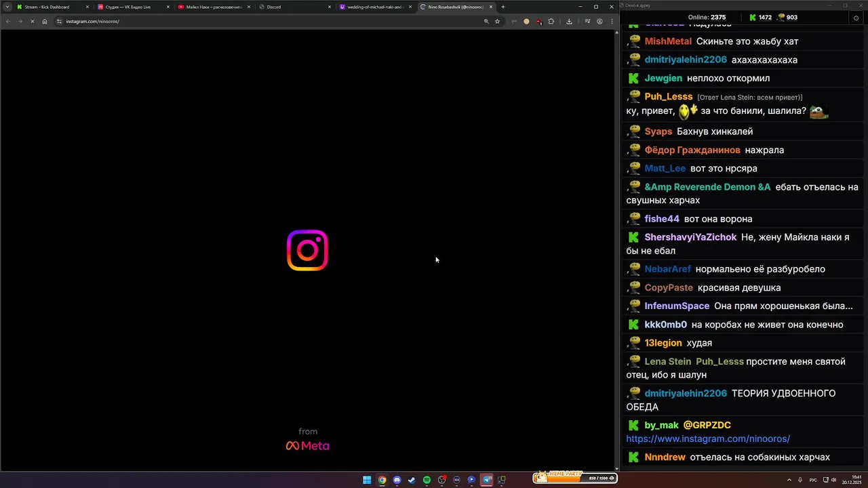Close the Stream - Kick Dashboard tab
Viewport: 868px width, 488px height.
[x=87, y=7]
